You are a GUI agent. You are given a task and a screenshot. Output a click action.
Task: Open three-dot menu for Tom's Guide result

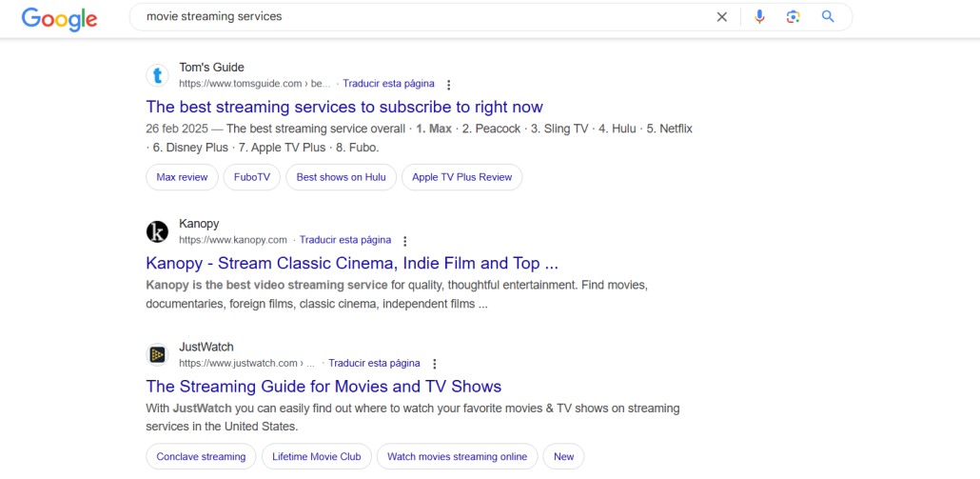tap(448, 85)
